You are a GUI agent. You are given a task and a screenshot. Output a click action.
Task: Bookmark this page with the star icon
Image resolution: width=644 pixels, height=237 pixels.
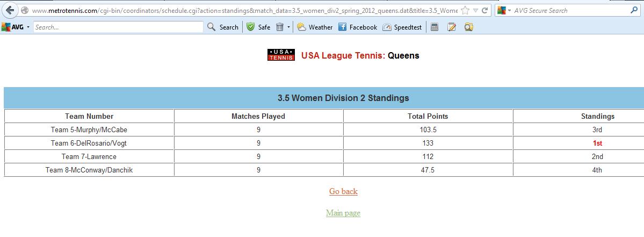point(465,11)
